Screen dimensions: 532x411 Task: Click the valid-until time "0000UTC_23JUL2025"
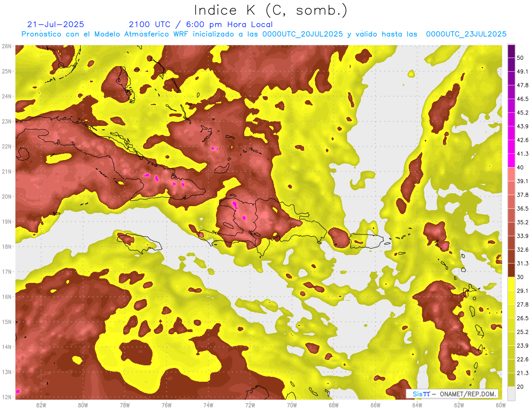tap(466, 34)
